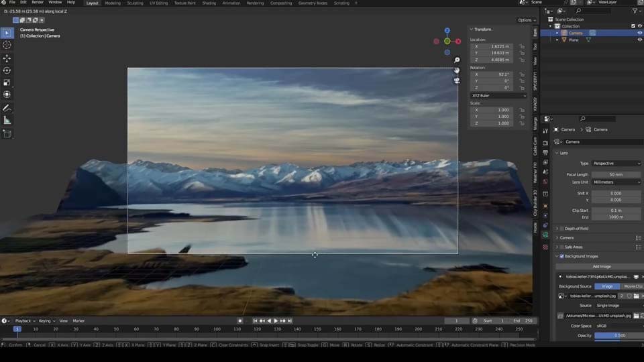Select the Scale tool

[7, 82]
